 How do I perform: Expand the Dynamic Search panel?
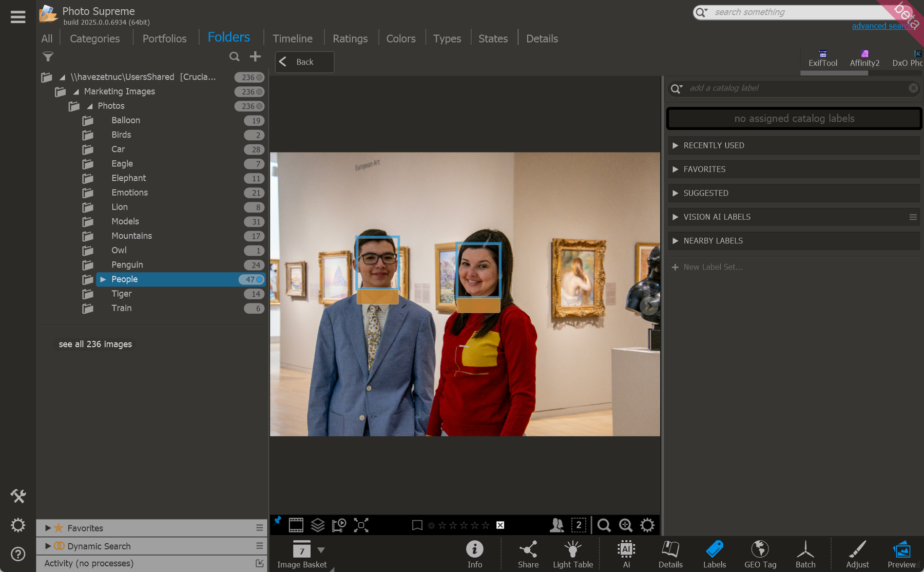pos(48,546)
